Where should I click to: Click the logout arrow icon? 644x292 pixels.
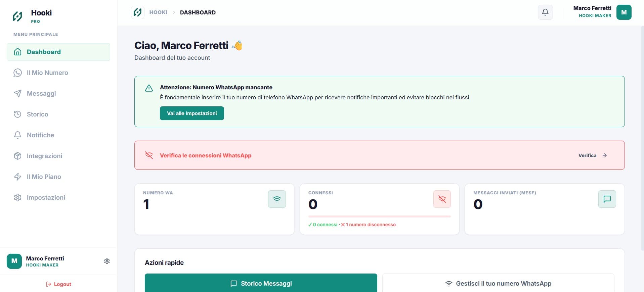(49, 284)
